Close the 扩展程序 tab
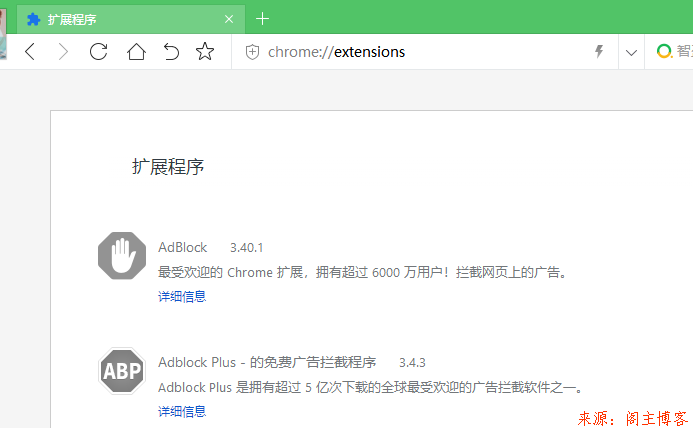693x428 pixels. (229, 19)
